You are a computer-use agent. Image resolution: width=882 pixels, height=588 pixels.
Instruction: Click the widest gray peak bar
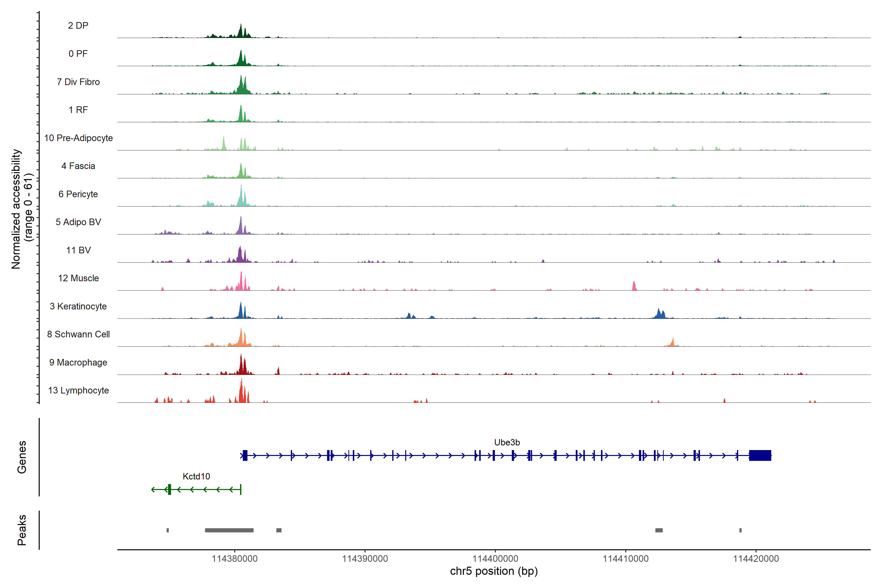229,530
